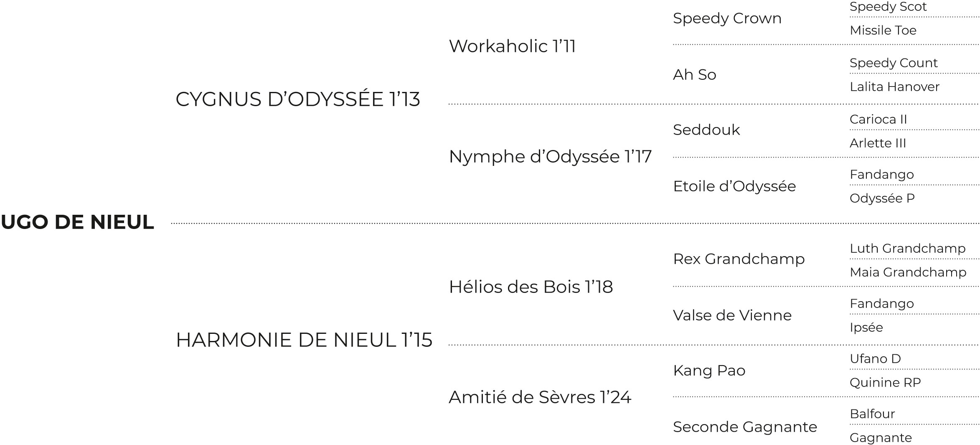The image size is (980, 445).
Task: Select sire CYGNUS D'ODYSSÉE 1'13
Action: tap(298, 99)
